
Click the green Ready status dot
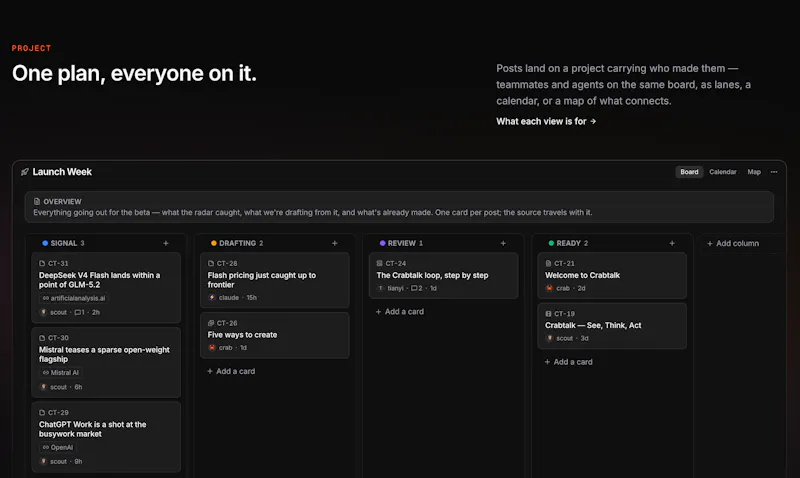551,243
